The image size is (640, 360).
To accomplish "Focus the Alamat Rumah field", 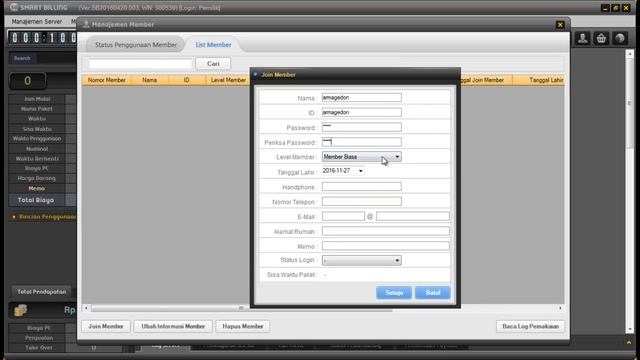I will 386,231.
